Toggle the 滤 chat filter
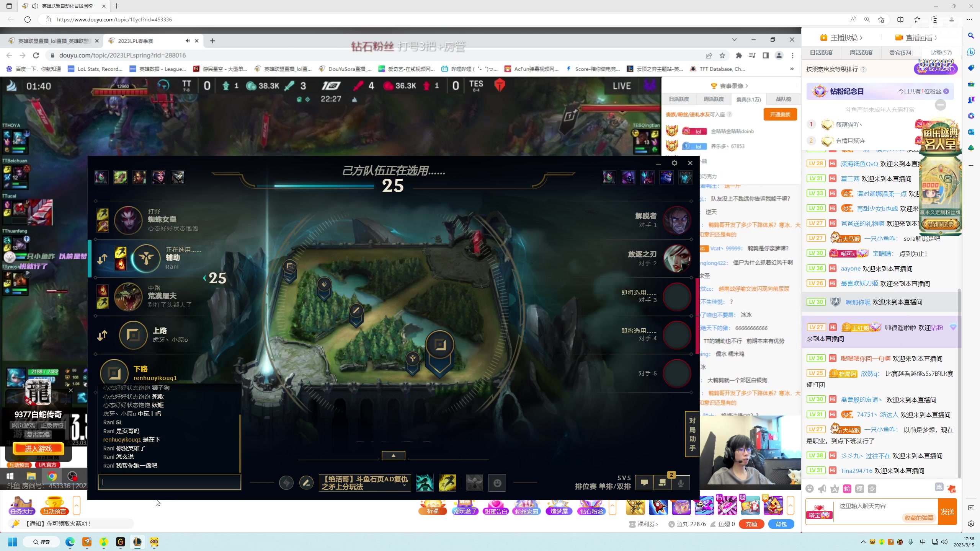Image resolution: width=980 pixels, height=551 pixels. point(939,487)
